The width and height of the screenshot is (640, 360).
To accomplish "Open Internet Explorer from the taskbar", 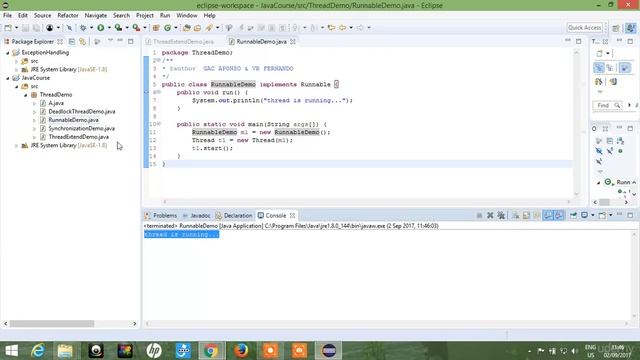I will coord(38,351).
